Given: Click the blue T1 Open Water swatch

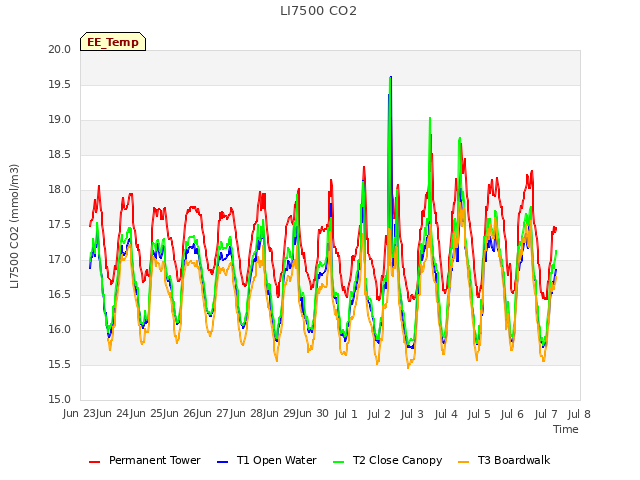Looking at the screenshot, I should [x=222, y=462].
